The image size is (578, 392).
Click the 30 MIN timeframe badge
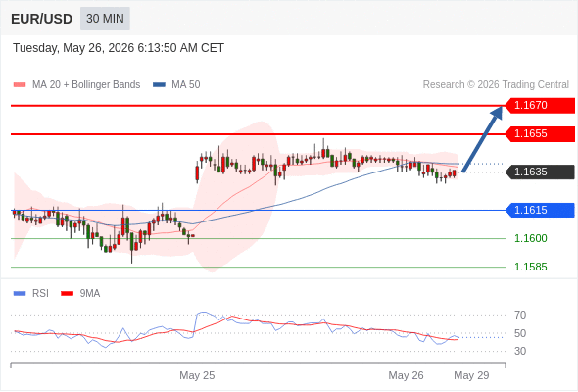tap(105, 19)
